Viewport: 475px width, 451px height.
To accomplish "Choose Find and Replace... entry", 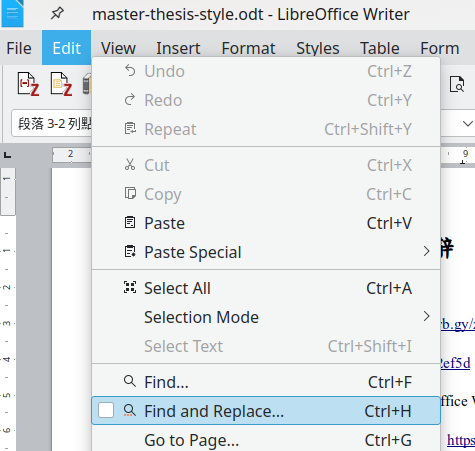I will pos(266,411).
